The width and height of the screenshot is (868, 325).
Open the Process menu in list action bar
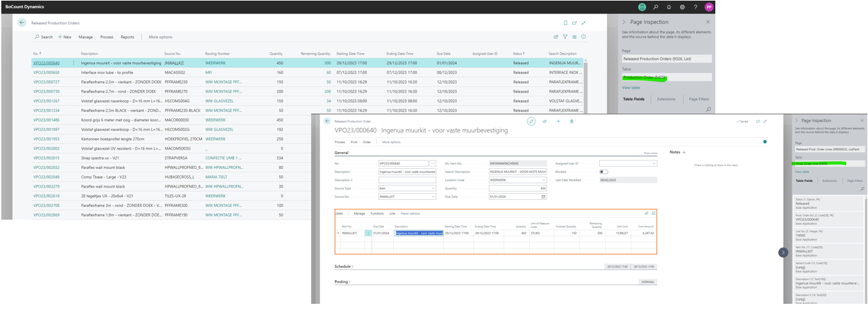tap(106, 37)
